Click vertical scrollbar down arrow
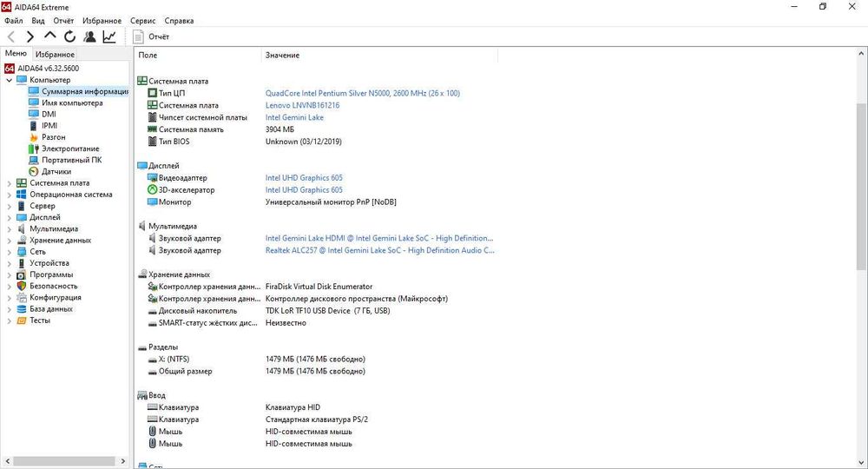 (x=861, y=462)
